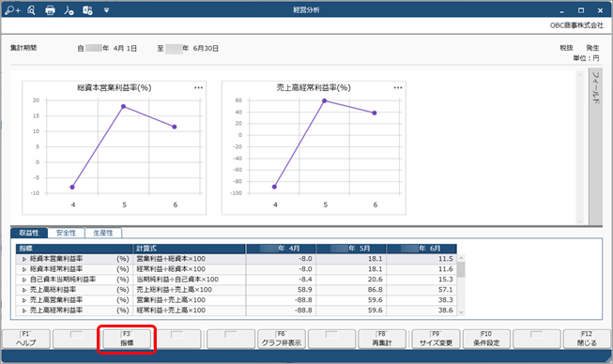Click the F1 ヘルプ button

click(26, 339)
